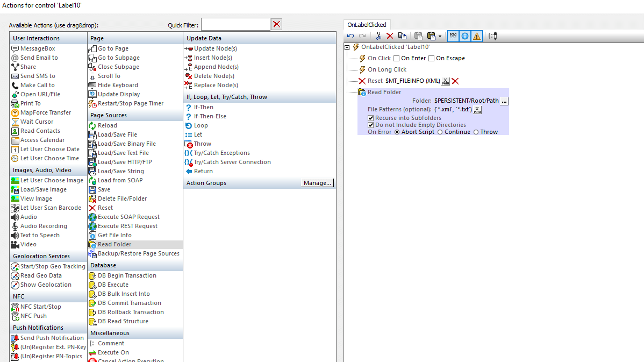Toggle Do not Include Empty Directories

coord(371,125)
